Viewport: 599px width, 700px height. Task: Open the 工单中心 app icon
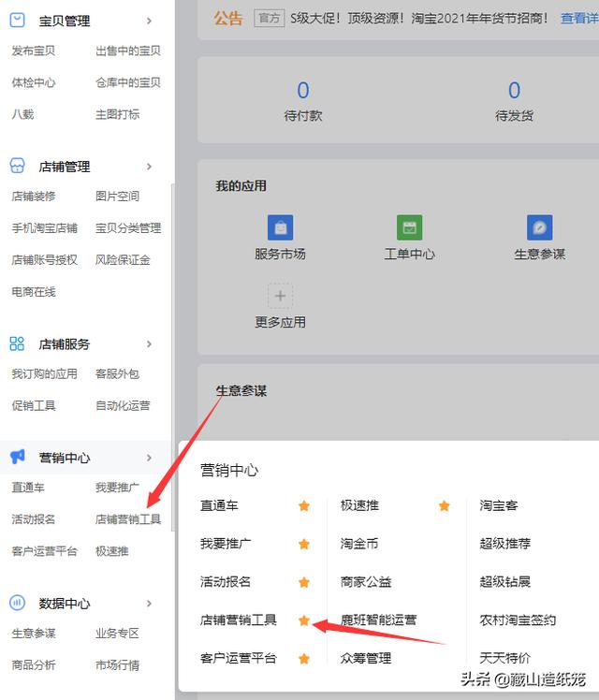tap(409, 227)
